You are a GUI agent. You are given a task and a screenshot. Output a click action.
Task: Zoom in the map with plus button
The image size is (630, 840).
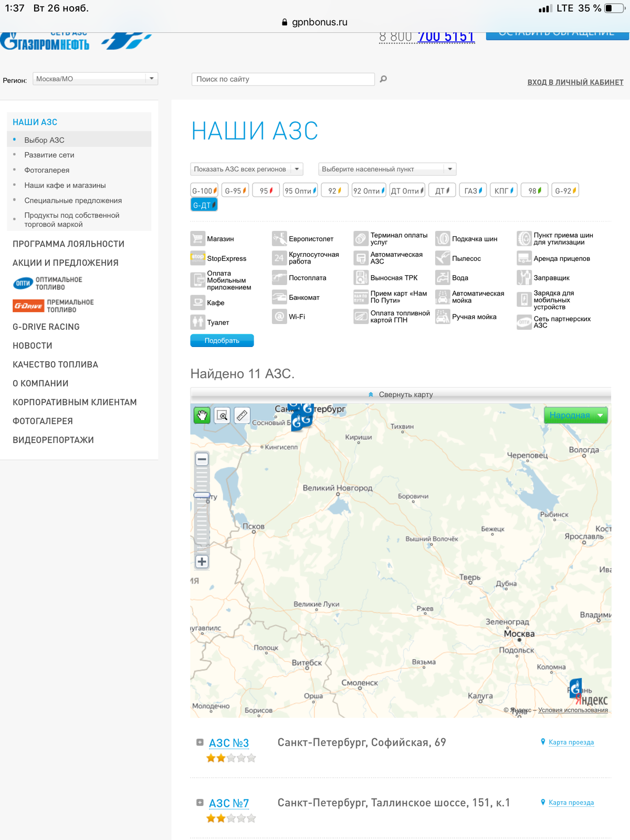(x=202, y=561)
